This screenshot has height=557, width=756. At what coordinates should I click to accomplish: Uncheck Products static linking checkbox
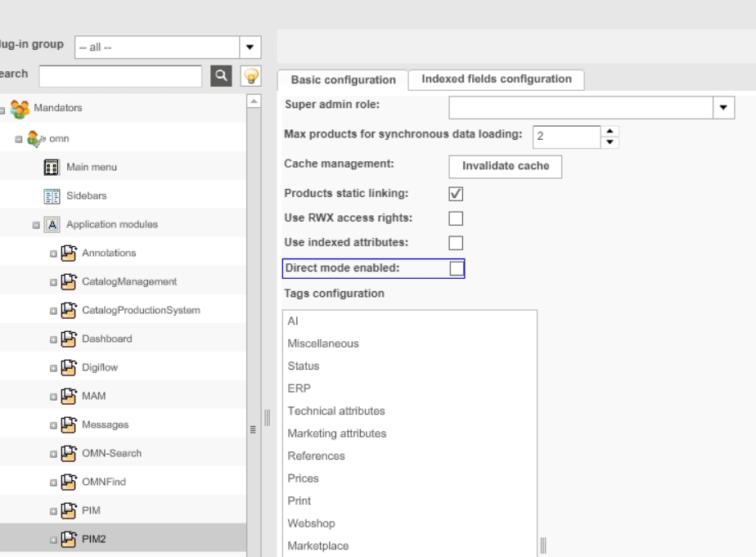pos(457,194)
